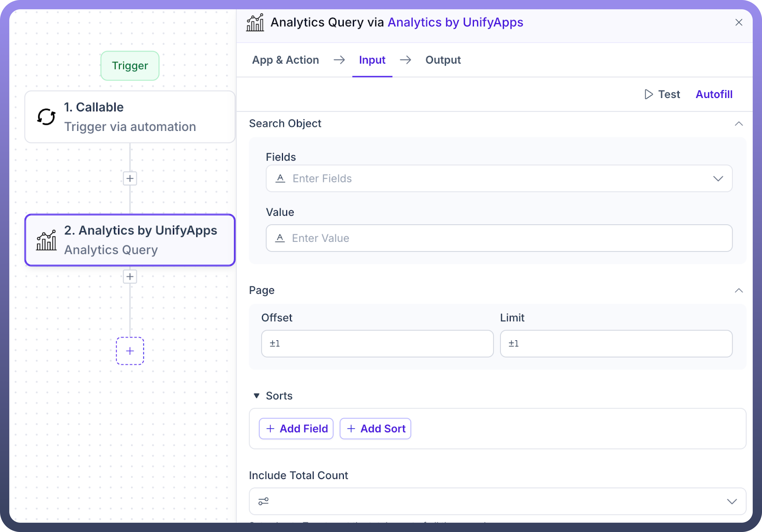This screenshot has height=532, width=762.
Task: Click the plus icon below Analytics step
Action: (x=130, y=277)
